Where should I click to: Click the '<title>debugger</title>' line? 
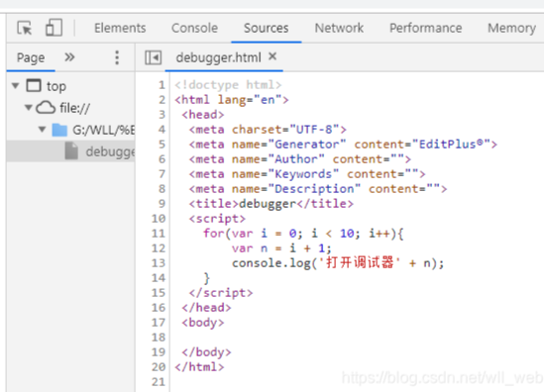tap(271, 204)
